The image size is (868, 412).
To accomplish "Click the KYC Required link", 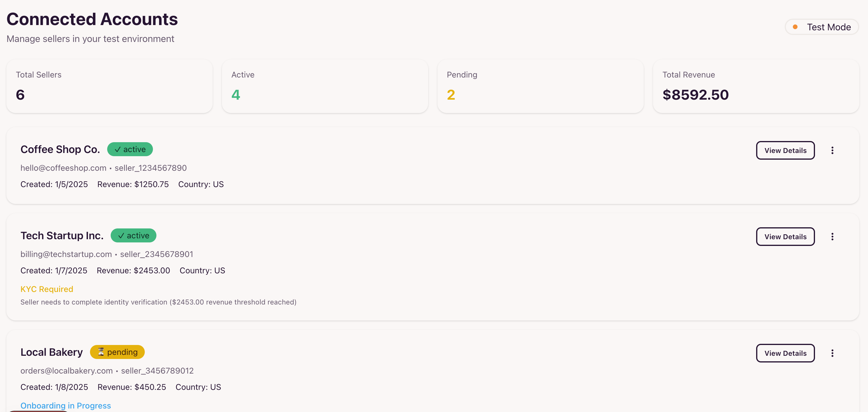I will (47, 289).
